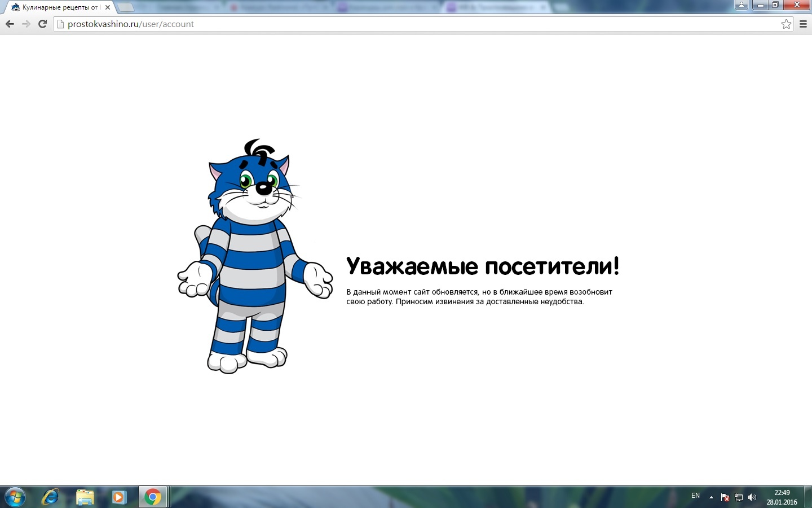Viewport: 812px width, 508px height.
Task: Switch the EN input language indicator
Action: pos(695,496)
